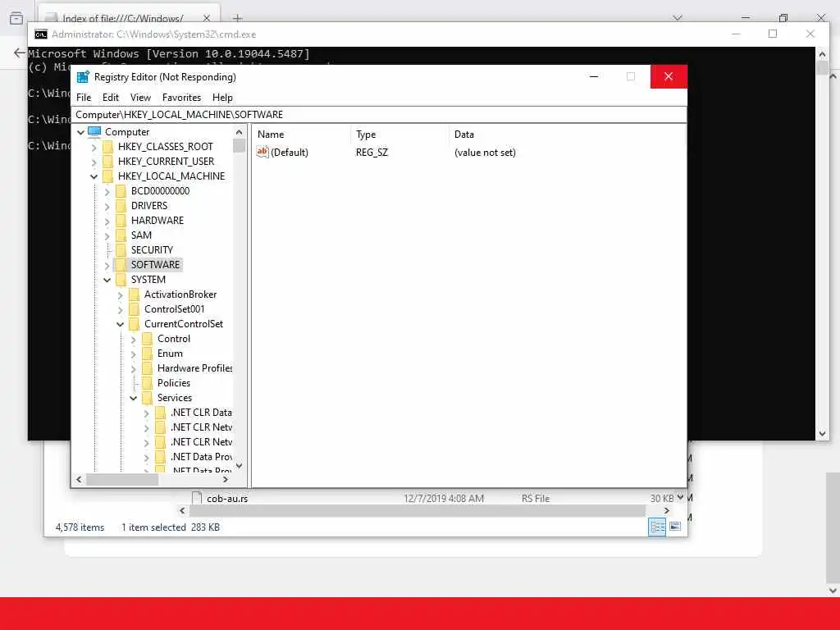
Task: Click the Registry Editor address bar path
Action: point(379,115)
